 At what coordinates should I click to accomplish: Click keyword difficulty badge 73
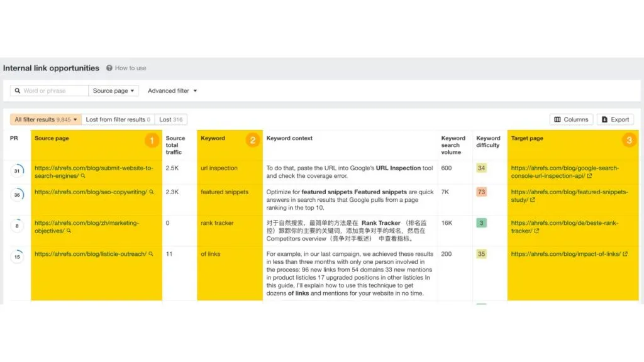(481, 192)
